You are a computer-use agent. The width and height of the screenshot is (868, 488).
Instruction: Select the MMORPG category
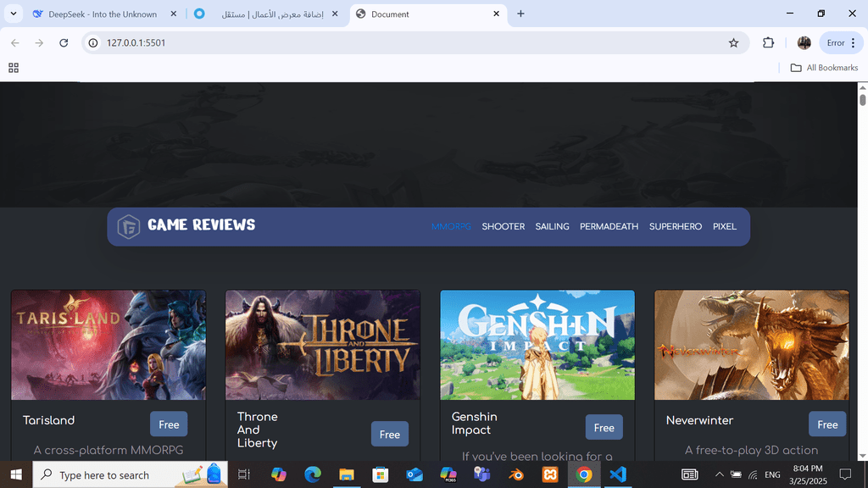(451, 226)
